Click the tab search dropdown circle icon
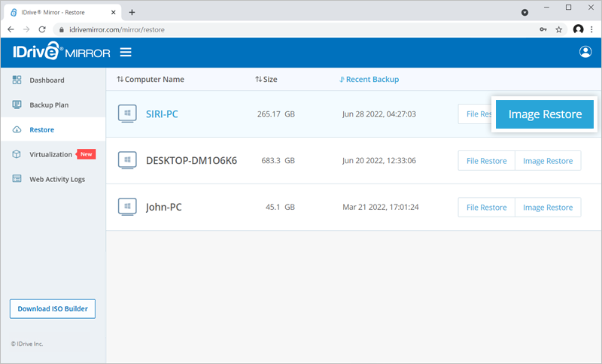The width and height of the screenshot is (602, 364). (x=524, y=13)
